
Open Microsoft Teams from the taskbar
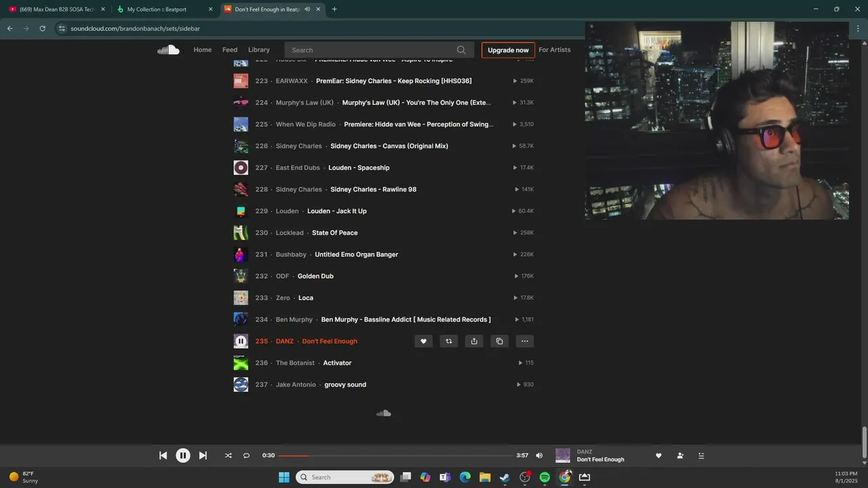point(445,477)
